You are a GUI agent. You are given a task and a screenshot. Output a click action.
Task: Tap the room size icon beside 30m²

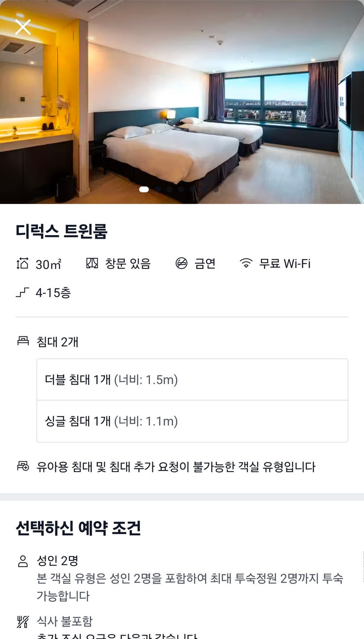22,264
